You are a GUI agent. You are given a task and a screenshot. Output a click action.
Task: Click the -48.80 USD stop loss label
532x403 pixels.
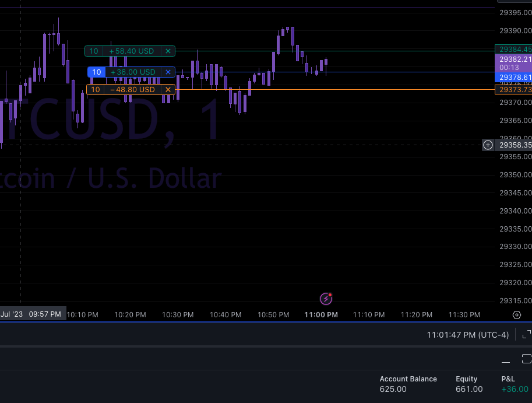133,90
